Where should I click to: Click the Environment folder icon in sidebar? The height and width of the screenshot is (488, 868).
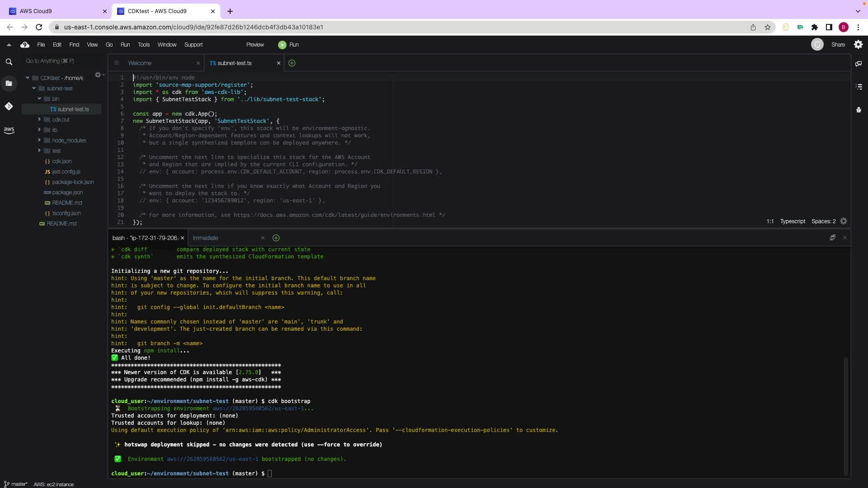pos(9,83)
